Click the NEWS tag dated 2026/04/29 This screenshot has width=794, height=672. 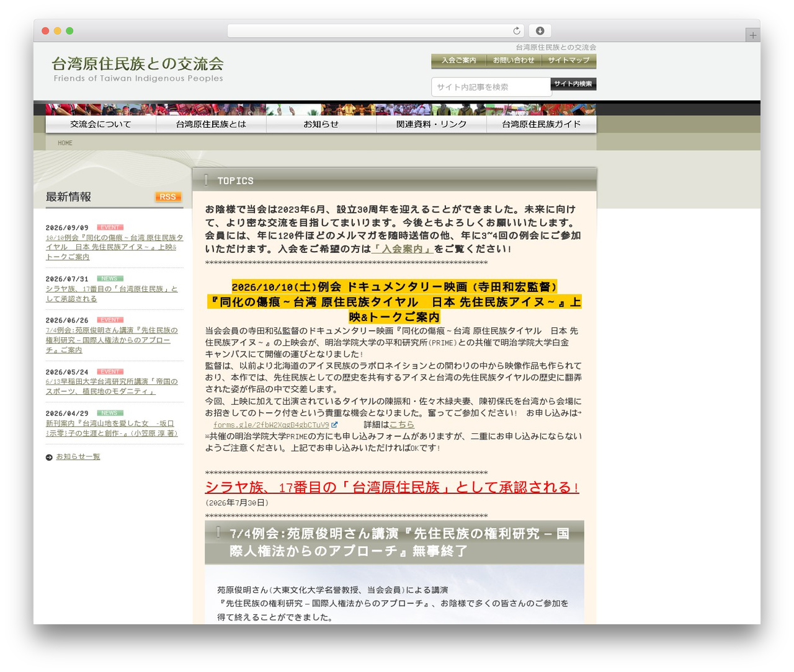point(110,413)
